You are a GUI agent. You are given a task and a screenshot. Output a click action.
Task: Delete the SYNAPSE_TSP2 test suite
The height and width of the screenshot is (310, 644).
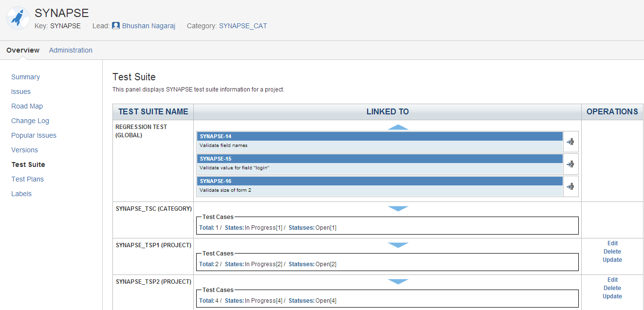click(612, 288)
